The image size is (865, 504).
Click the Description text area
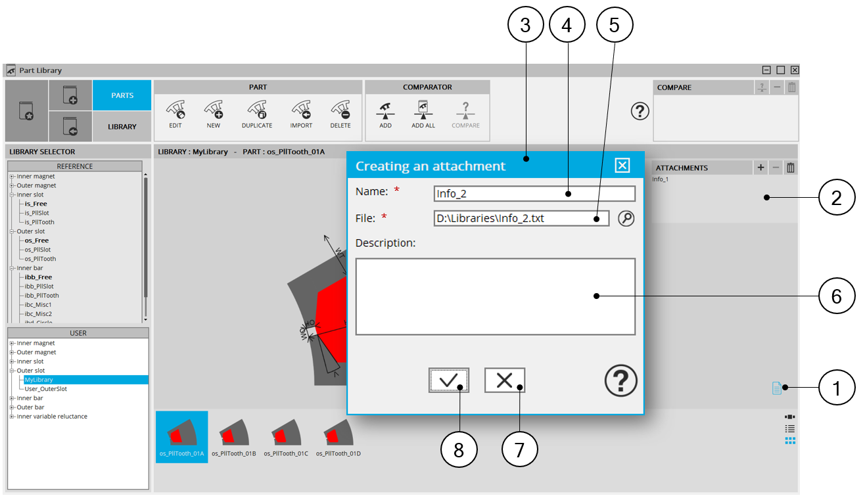click(495, 296)
